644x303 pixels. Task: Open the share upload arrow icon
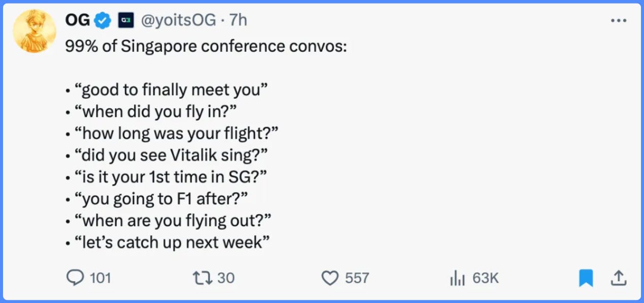tap(618, 278)
